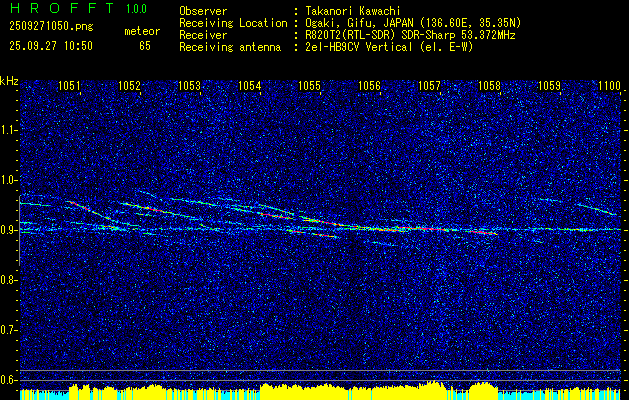The image size is (629, 400).
Task: Click the 1100 time marker
Action: tap(609, 85)
